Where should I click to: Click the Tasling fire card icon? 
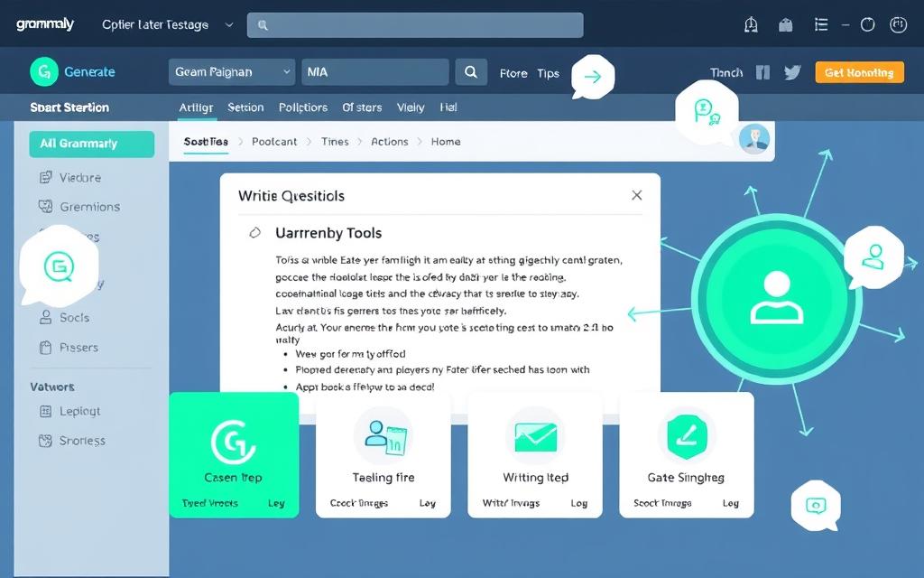(x=383, y=436)
